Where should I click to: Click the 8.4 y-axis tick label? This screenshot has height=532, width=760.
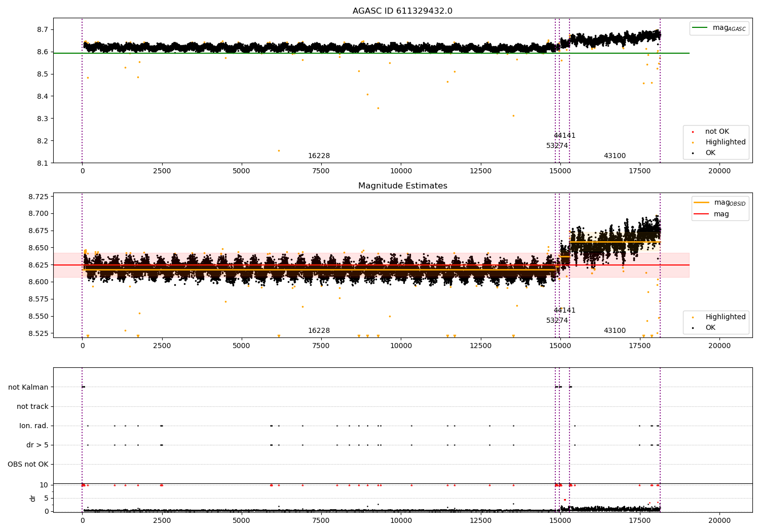pyautogui.click(x=43, y=96)
